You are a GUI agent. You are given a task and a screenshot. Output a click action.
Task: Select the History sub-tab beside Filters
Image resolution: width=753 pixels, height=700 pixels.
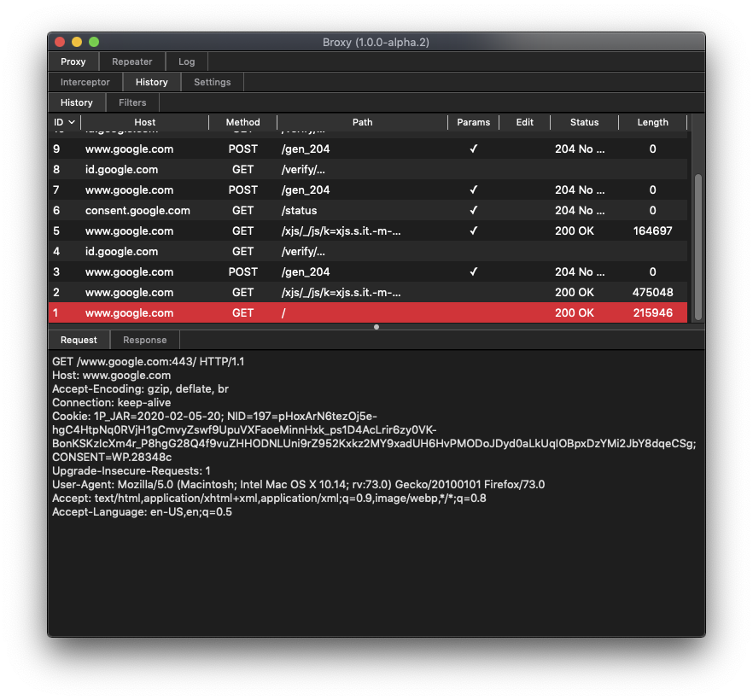pyautogui.click(x=76, y=102)
